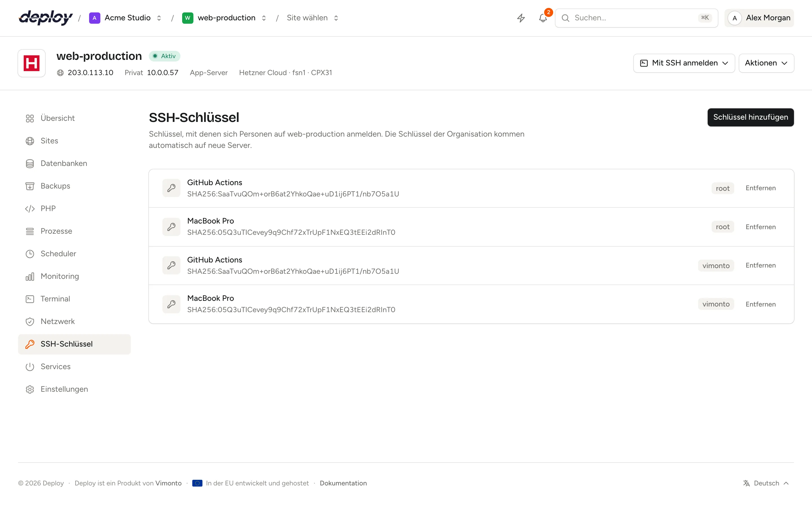
Task: Open Monitoring in the sidebar
Action: pyautogui.click(x=74, y=276)
